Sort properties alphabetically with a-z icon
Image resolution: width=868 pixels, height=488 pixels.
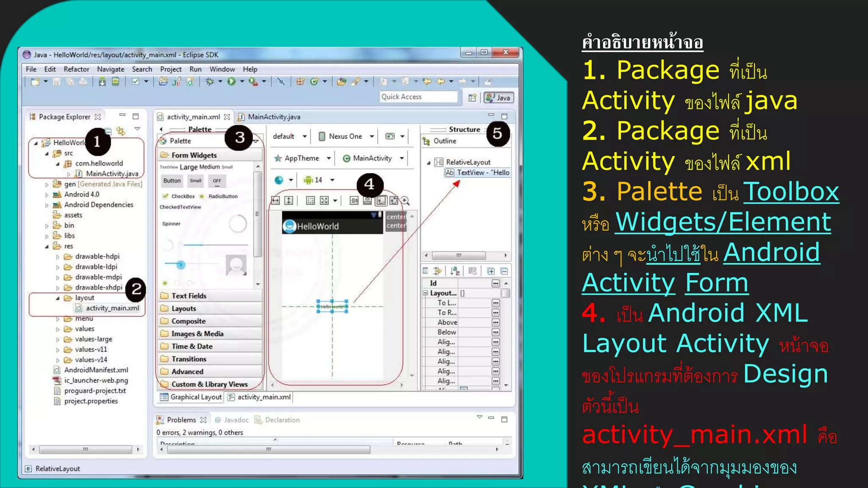point(455,271)
